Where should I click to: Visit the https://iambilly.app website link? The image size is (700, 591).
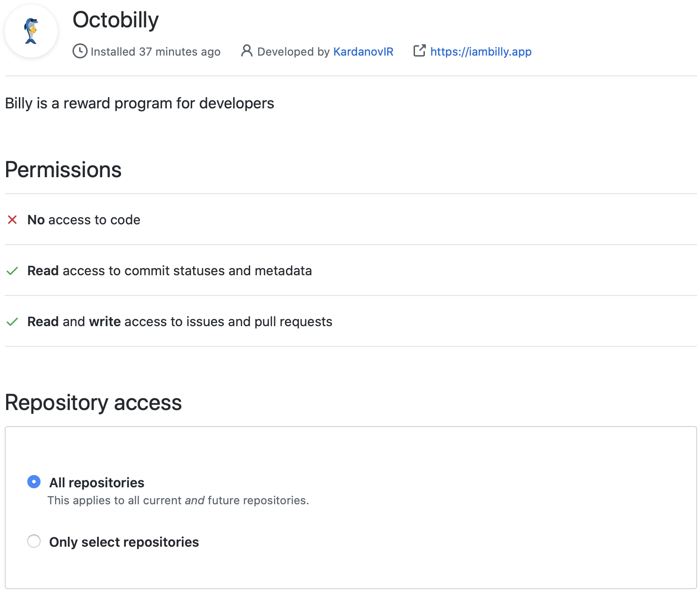tap(480, 52)
